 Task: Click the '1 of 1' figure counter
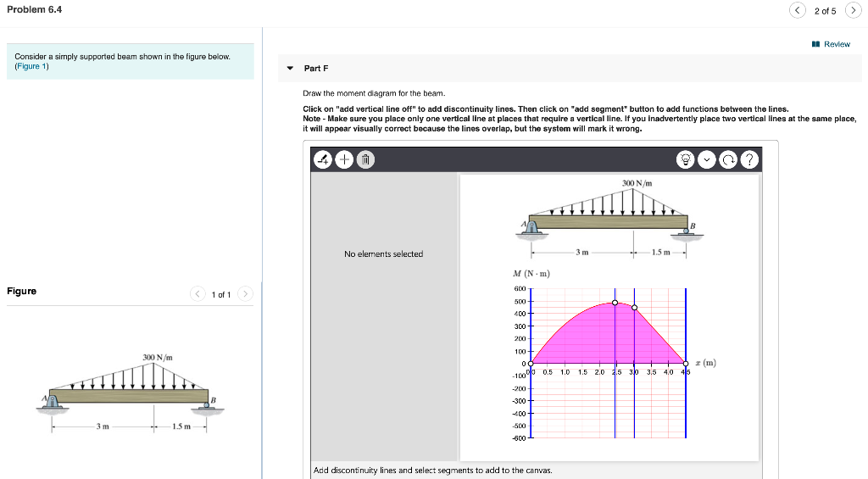tap(221, 294)
